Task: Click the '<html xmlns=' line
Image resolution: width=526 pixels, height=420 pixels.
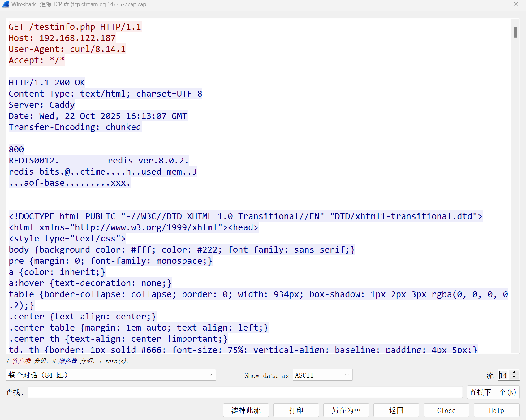Action: pyautogui.click(x=133, y=227)
